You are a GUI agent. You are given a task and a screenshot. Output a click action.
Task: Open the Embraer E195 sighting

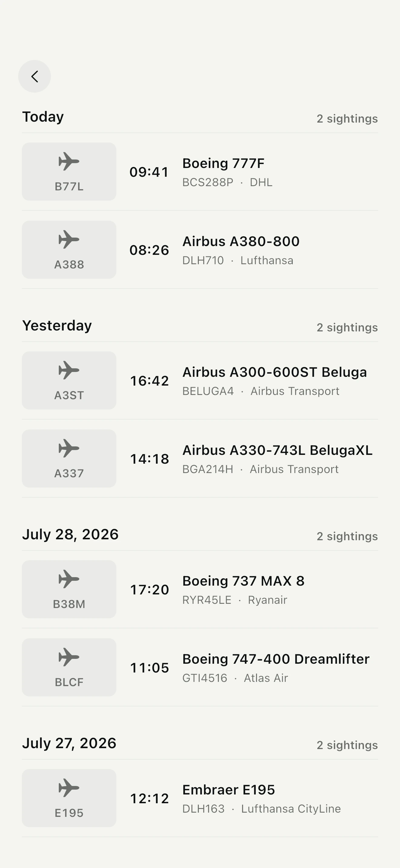click(x=200, y=798)
